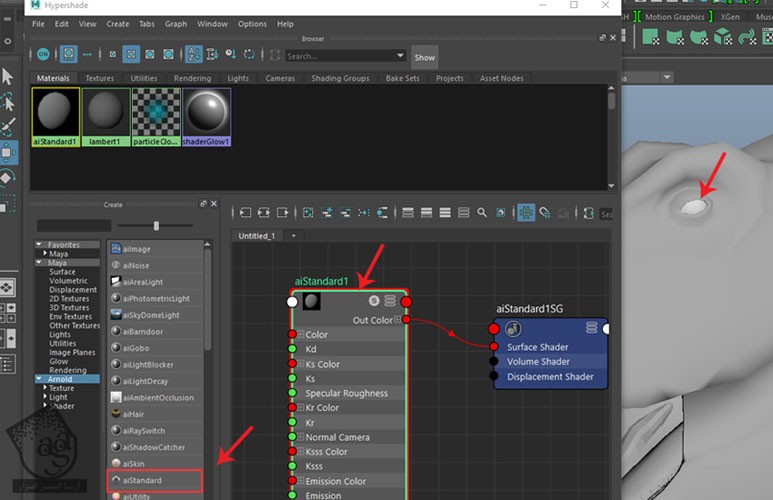
Task: Click the aiStandard1SG shading group node icon
Action: (x=512, y=328)
